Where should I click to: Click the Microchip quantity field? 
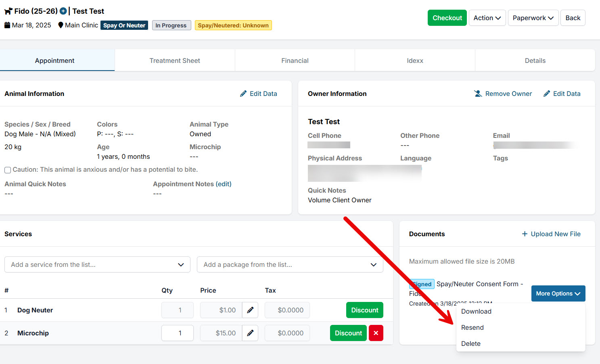point(178,333)
